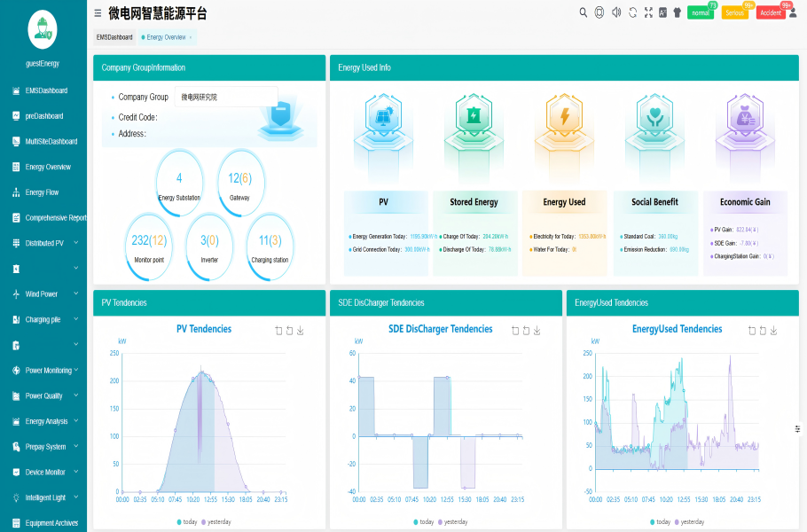Click the red 'Accident' alarm button
This screenshot has width=807, height=532.
tap(770, 13)
